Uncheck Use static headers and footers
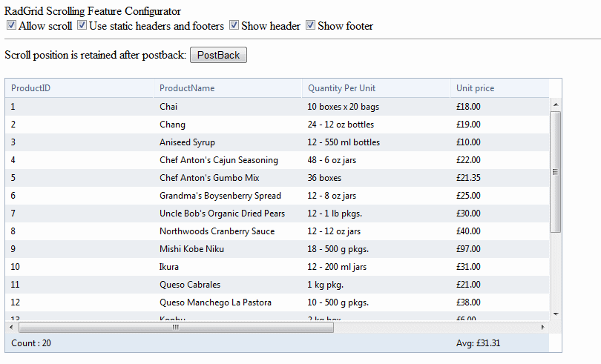This screenshot has height=364, width=601. coord(82,26)
